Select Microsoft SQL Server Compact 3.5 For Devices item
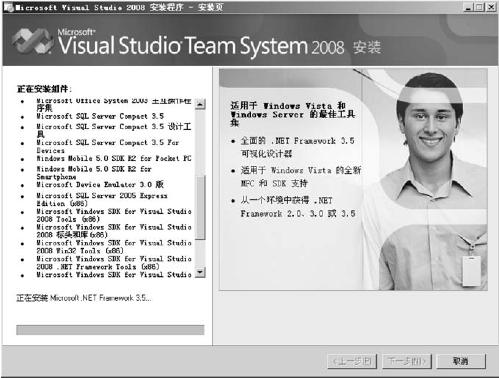499x378 pixels. 108,146
